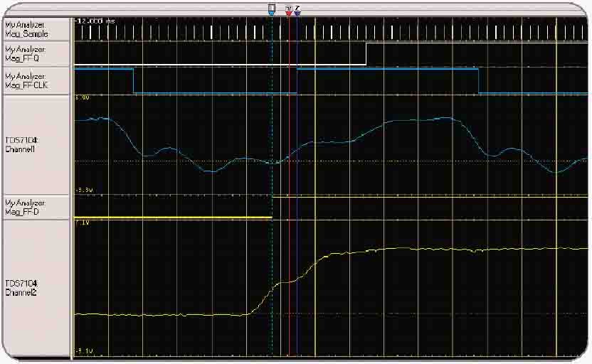The image size is (592, 364).
Task: Click the Mag_FF-D rising edge transition
Action: (273, 207)
